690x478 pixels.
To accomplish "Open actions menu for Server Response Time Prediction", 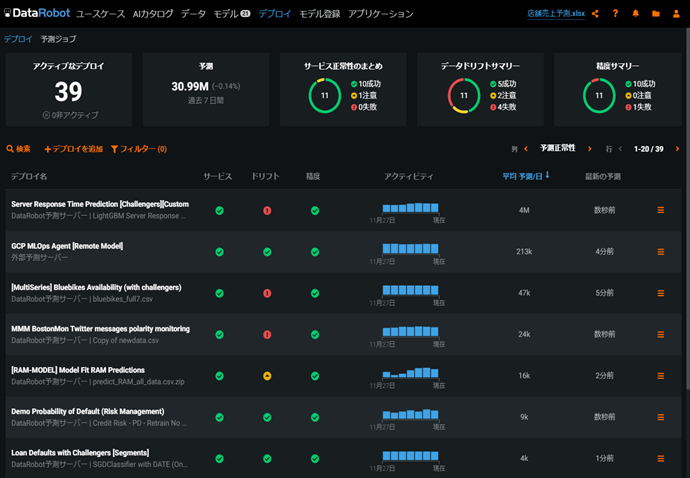I will (661, 210).
